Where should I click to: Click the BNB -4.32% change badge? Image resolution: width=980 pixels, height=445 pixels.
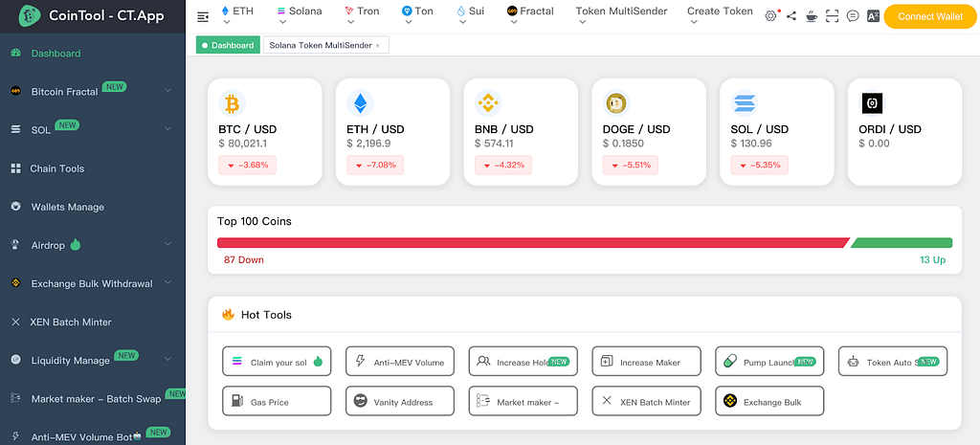click(503, 165)
